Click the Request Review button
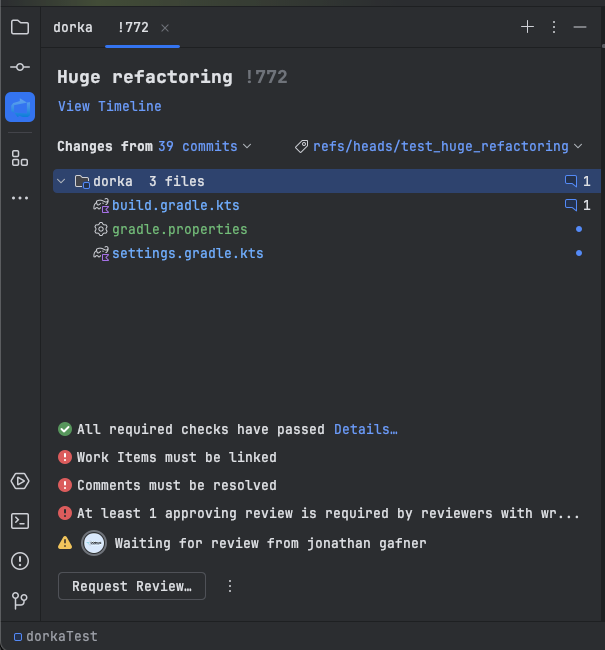 (132, 586)
